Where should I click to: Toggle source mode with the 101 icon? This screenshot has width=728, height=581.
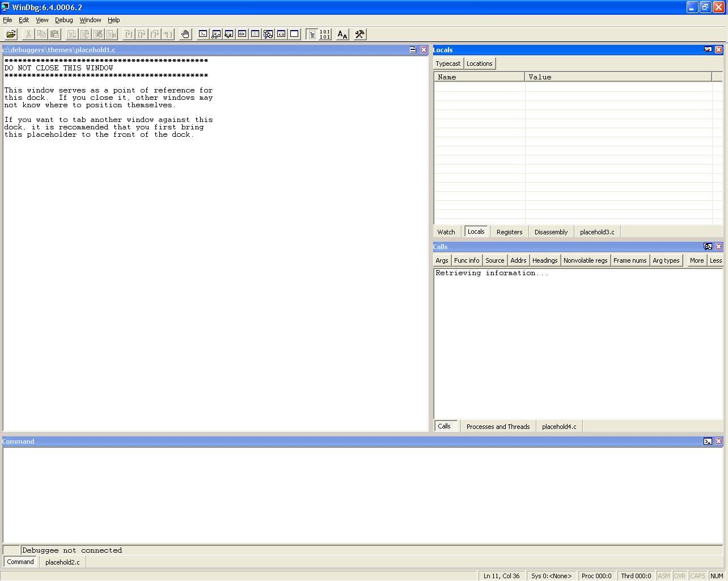pyautogui.click(x=325, y=34)
